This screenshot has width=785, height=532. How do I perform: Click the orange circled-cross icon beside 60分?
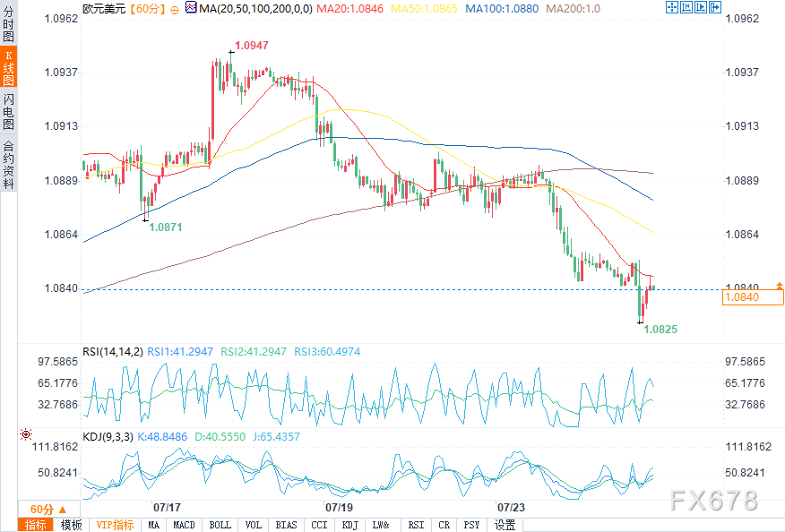(x=174, y=10)
